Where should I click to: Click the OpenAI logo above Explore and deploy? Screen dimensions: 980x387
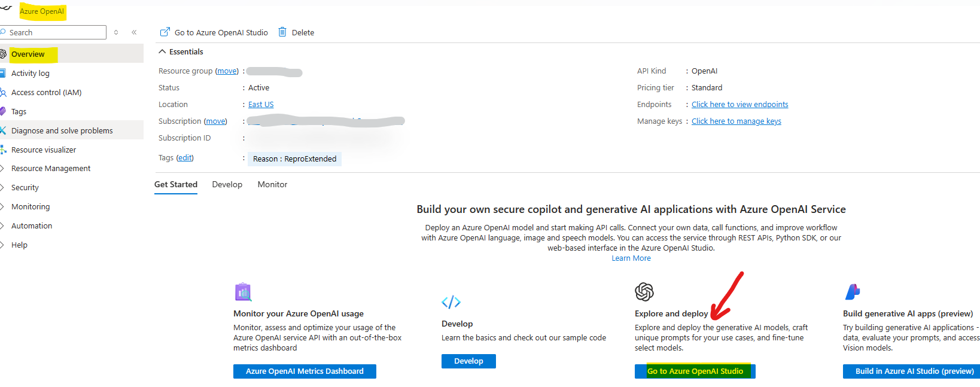644,292
